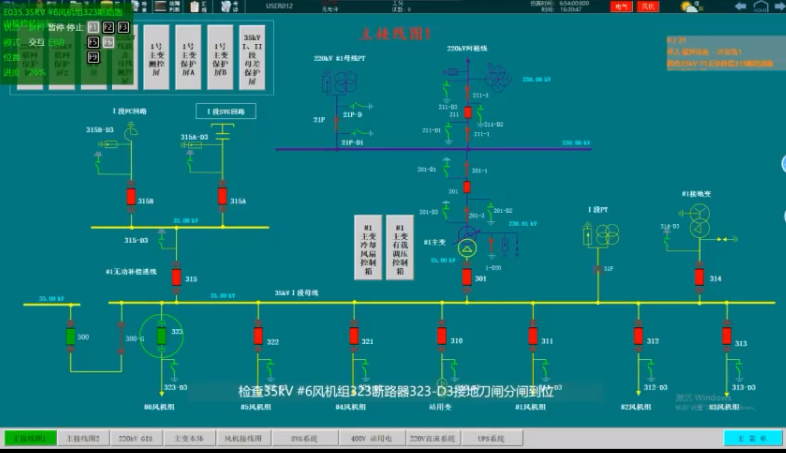Screen dimensions: 786x453
Task: Click the F3 key button in overlay
Action: point(123,27)
